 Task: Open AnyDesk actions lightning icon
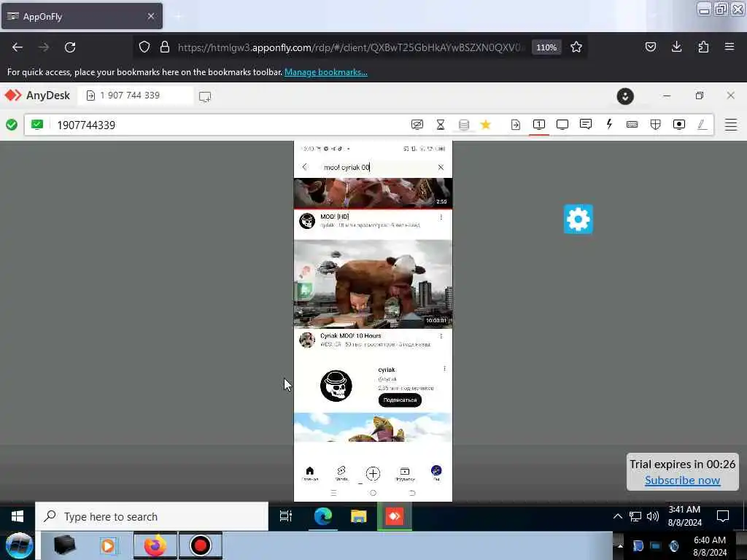[x=609, y=124]
